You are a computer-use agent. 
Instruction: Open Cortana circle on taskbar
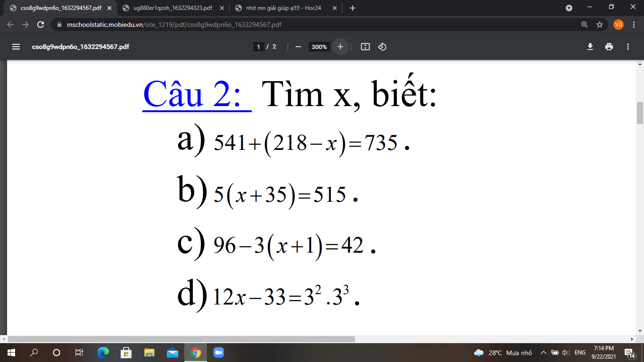[x=57, y=353]
